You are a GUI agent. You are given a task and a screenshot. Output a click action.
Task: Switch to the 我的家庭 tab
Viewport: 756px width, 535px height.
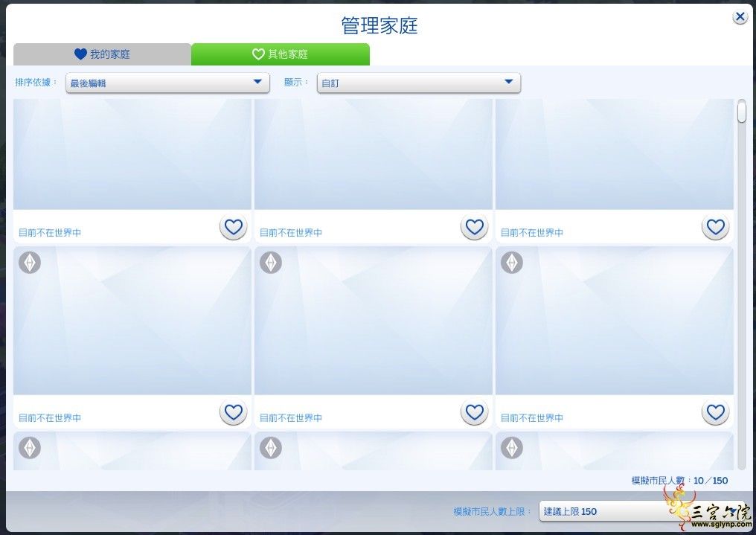(x=102, y=54)
